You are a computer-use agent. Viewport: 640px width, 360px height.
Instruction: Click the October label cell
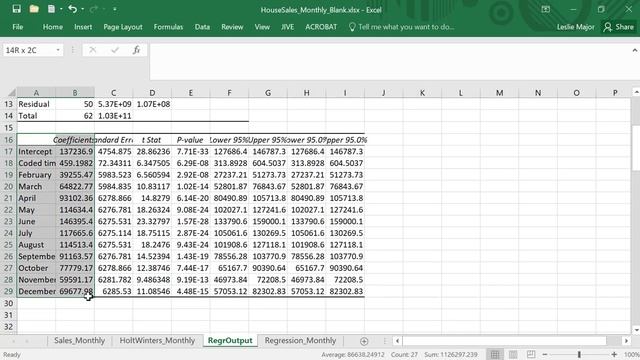[36, 268]
